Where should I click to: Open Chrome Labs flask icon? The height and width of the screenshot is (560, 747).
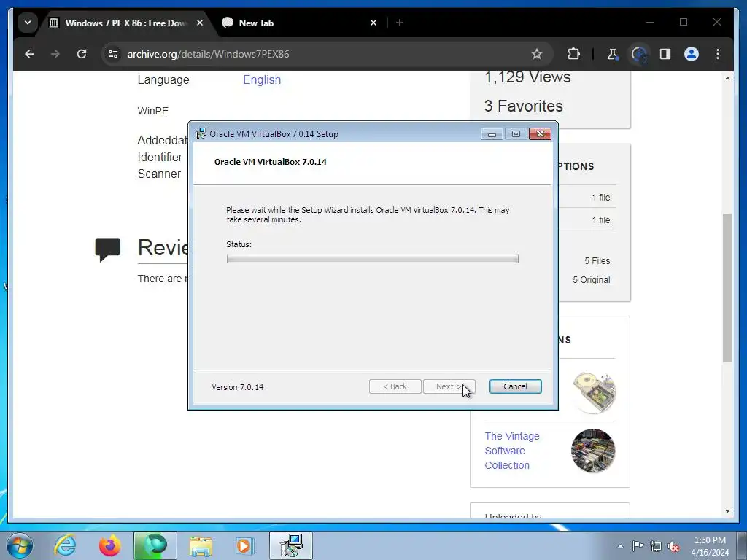point(613,54)
